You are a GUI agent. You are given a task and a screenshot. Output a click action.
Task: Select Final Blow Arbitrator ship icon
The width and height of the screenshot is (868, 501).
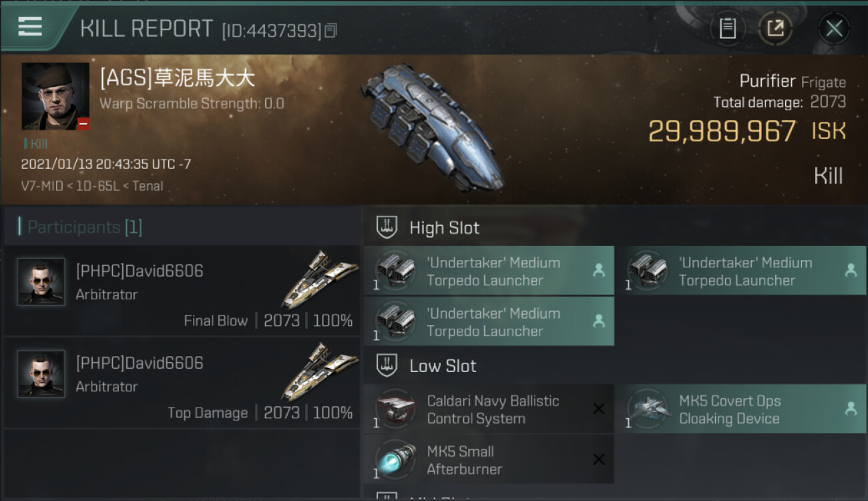tap(318, 279)
